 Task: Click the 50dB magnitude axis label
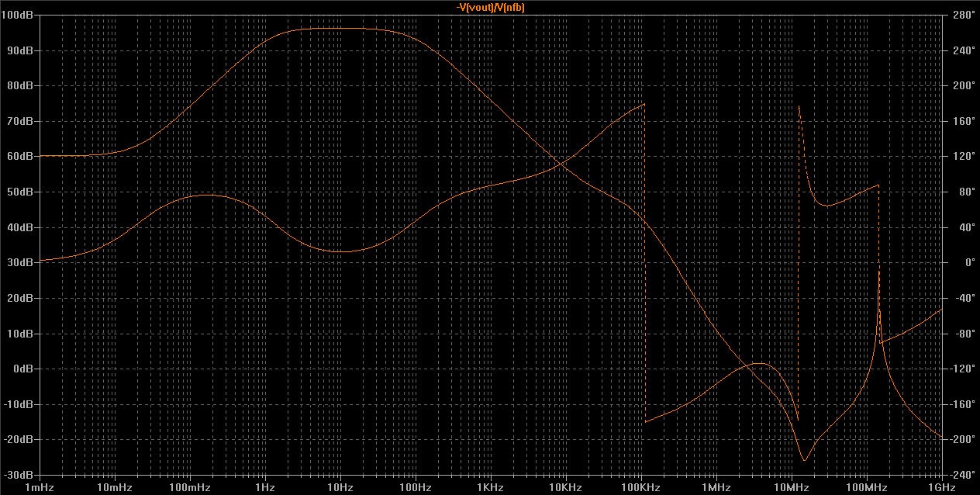(x=19, y=192)
